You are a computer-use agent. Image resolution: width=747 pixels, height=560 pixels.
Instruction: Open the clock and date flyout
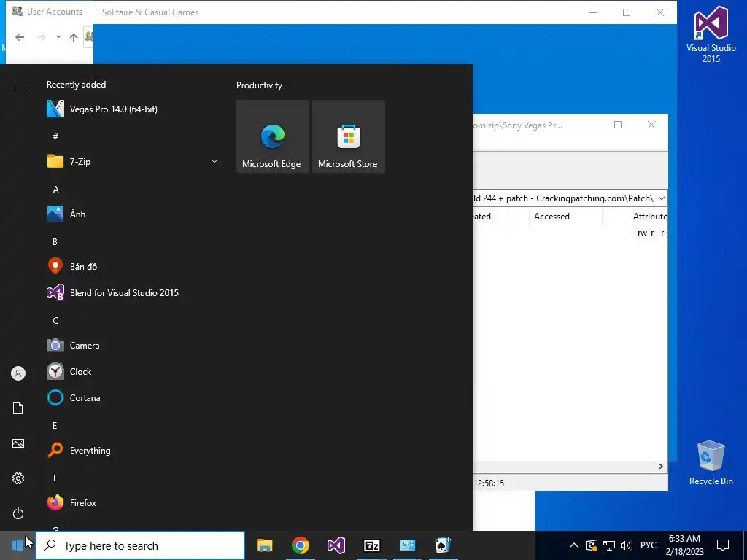click(684, 545)
